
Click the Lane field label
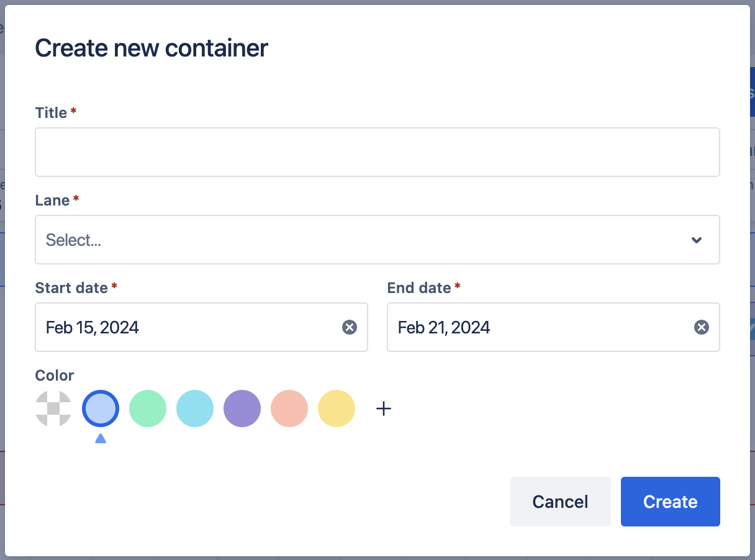[x=52, y=200]
